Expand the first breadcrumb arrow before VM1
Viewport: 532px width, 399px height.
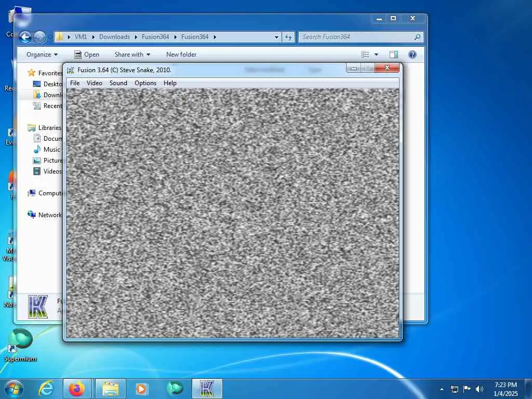pyautogui.click(x=69, y=37)
